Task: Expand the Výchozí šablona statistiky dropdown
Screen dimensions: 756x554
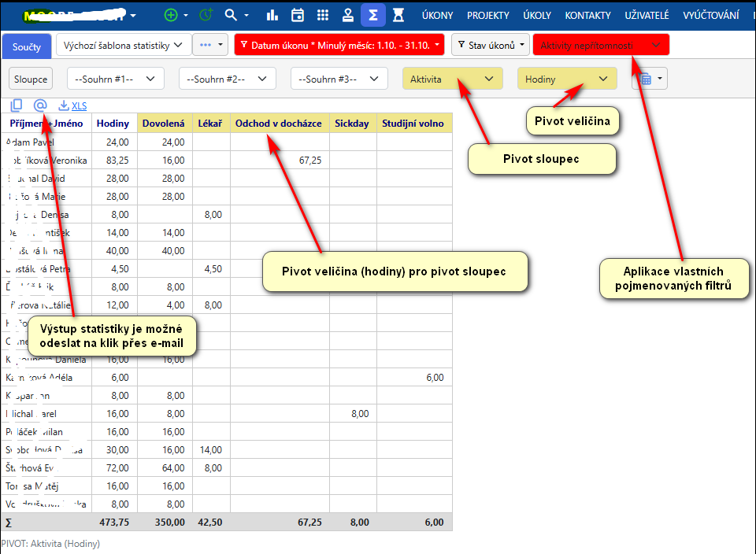Action: click(124, 46)
